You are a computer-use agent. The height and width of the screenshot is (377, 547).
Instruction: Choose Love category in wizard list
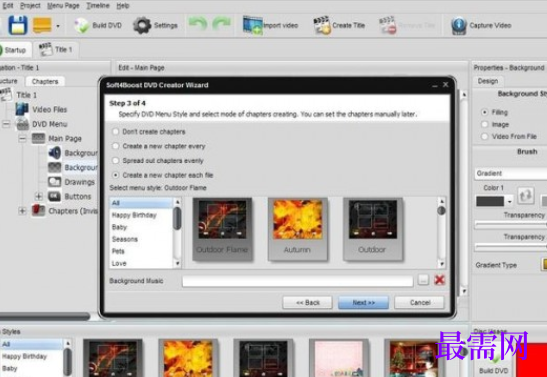141,263
